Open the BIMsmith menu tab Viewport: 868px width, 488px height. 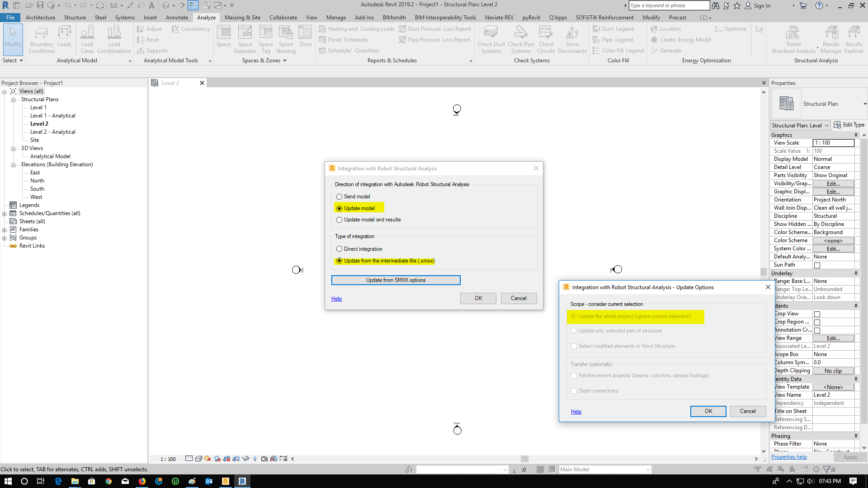click(394, 17)
